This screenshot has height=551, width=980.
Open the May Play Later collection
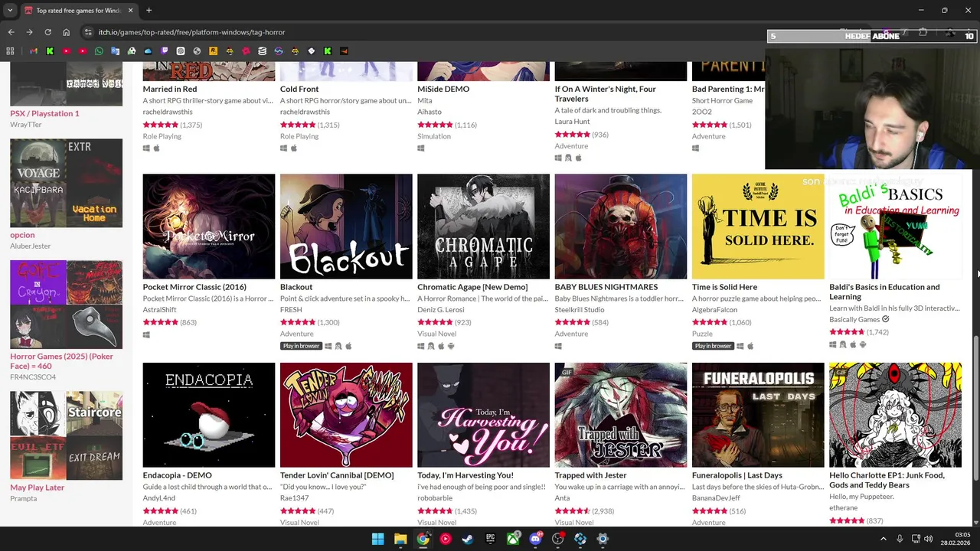pos(37,487)
